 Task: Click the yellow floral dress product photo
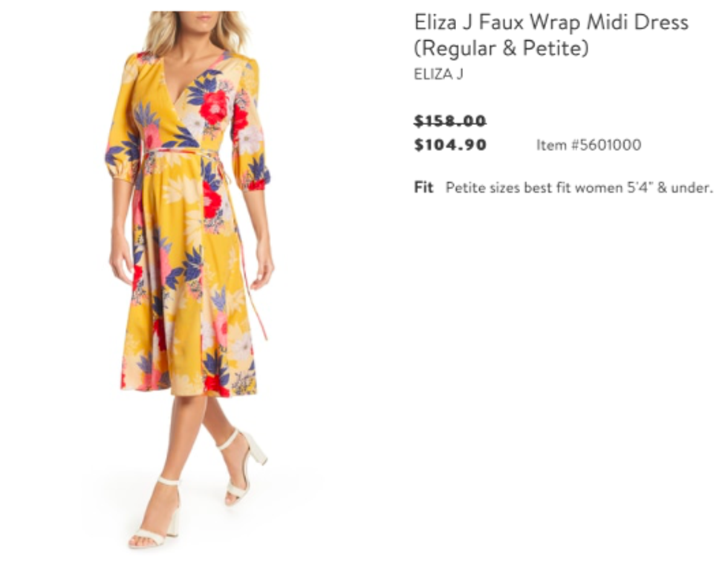189,279
